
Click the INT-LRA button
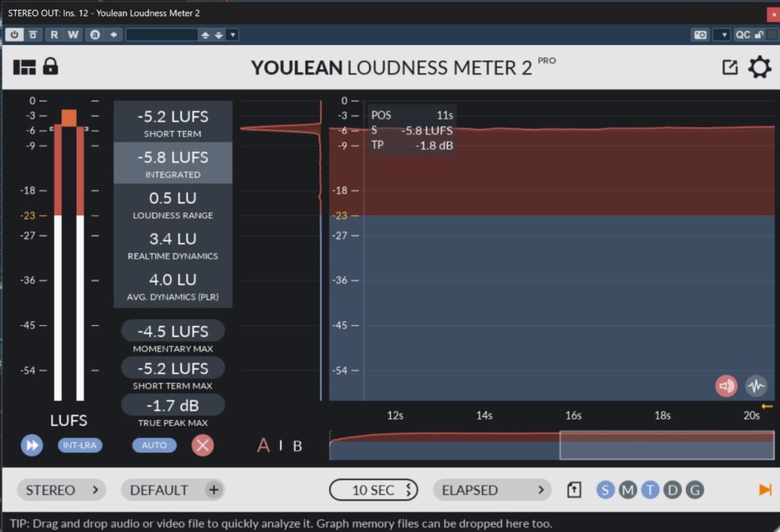click(x=80, y=445)
